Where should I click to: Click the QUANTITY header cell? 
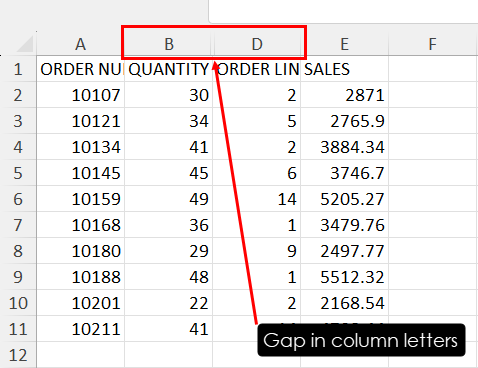click(x=169, y=69)
